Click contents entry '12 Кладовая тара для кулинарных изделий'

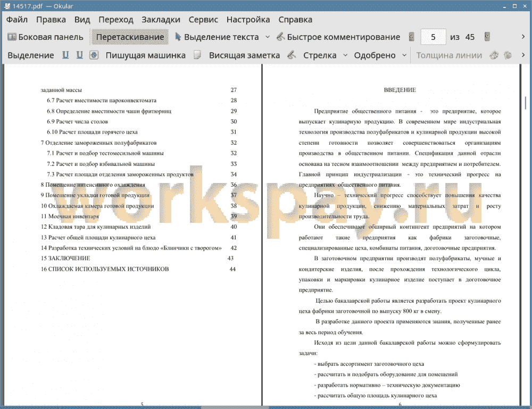pos(96,227)
